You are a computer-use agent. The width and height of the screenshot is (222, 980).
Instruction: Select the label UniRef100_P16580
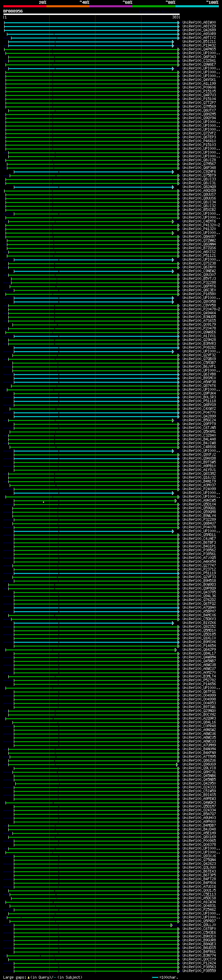199,294
